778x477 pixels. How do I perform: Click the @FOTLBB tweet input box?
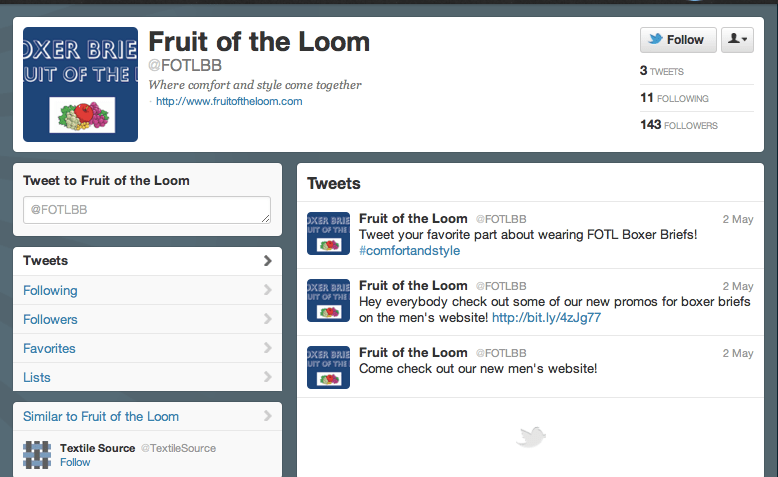point(147,210)
